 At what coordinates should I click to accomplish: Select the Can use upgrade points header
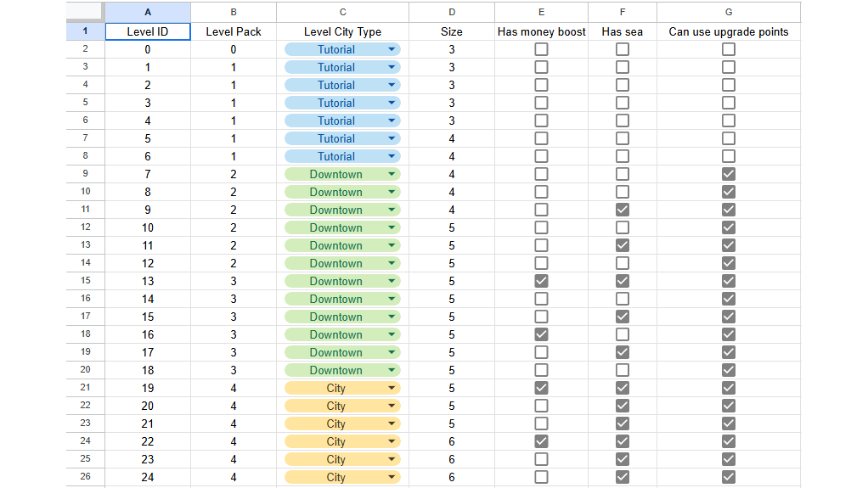point(729,31)
